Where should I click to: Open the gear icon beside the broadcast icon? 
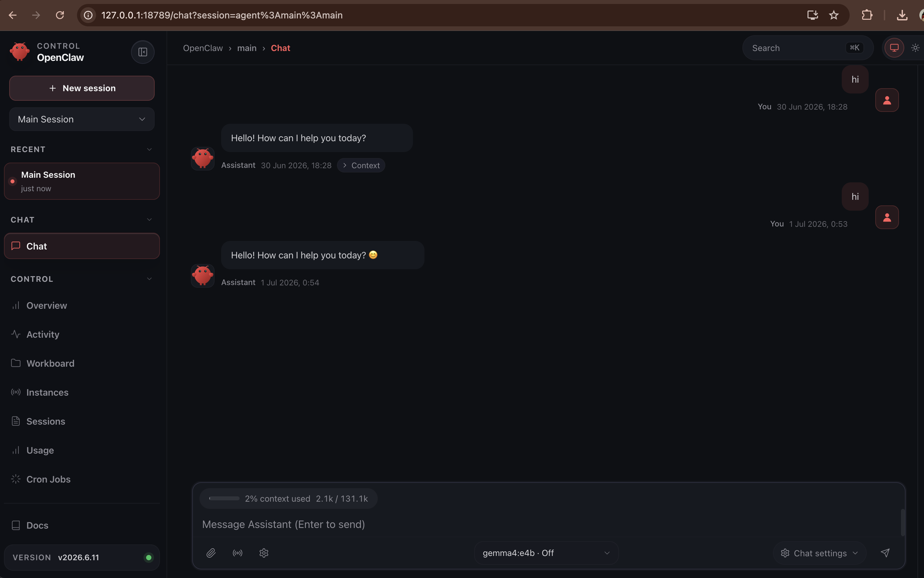264,553
